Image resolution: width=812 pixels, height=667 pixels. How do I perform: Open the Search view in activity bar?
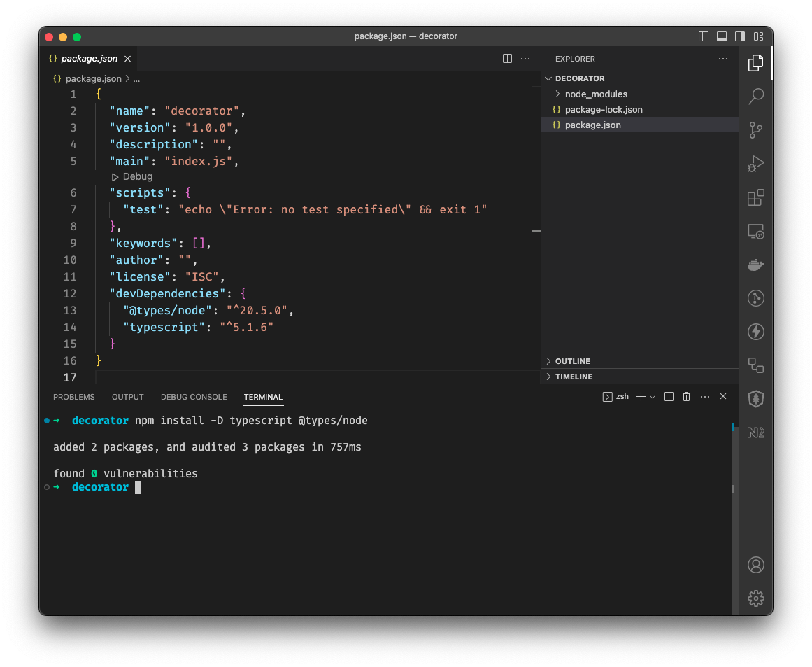click(755, 97)
